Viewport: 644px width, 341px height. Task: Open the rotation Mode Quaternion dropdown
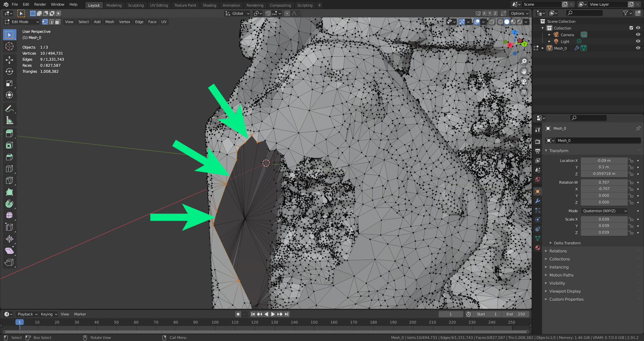coord(604,211)
